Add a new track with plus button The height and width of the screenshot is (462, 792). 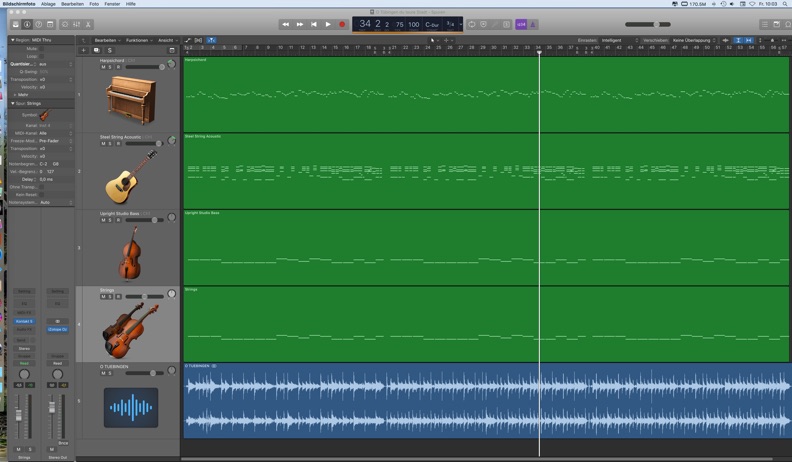(x=83, y=50)
